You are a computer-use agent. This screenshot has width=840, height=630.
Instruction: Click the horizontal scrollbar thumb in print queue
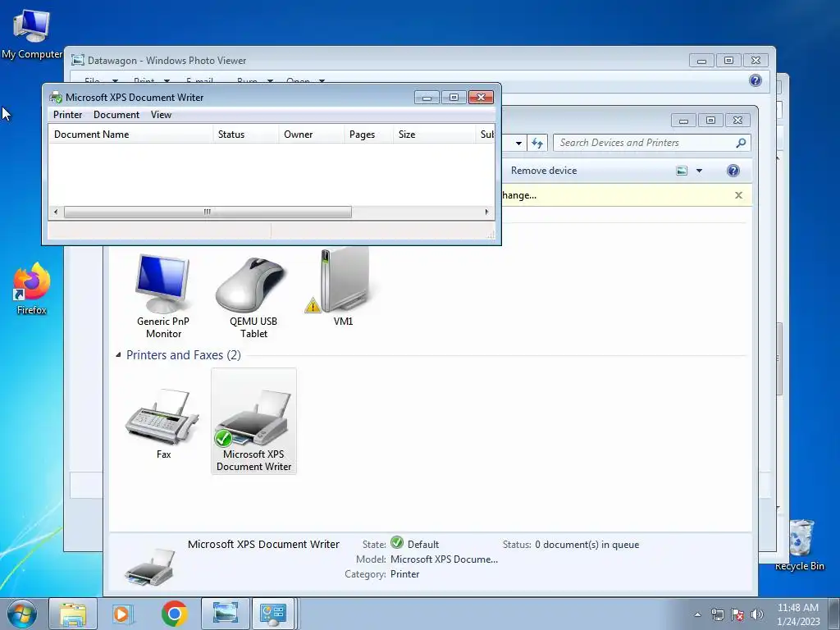coord(208,212)
